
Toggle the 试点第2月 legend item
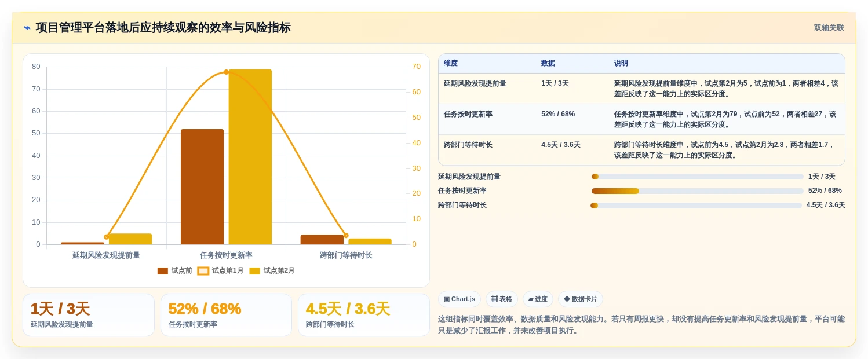(x=272, y=270)
